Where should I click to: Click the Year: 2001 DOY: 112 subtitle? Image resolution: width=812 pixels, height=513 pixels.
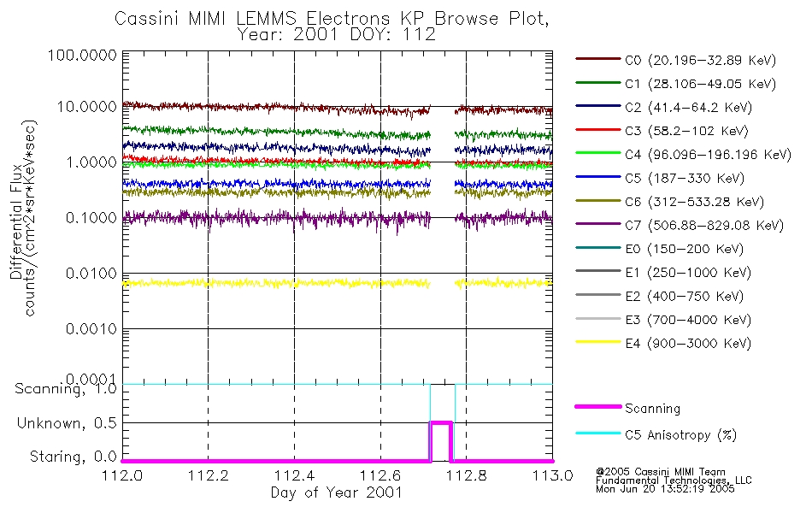337,35
